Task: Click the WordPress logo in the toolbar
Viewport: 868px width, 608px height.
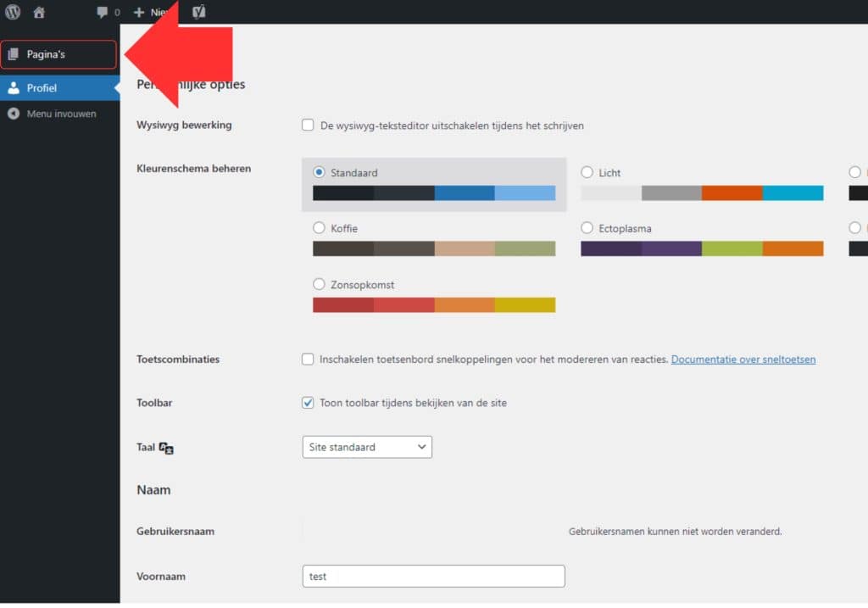Action: tap(10, 12)
